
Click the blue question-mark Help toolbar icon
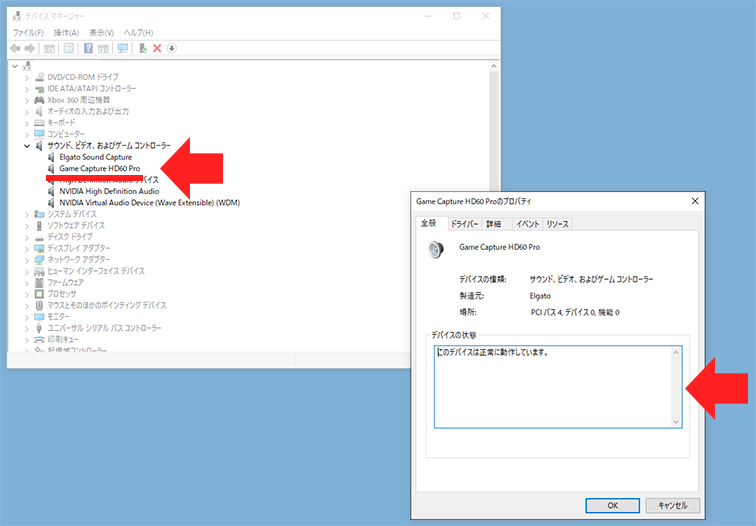coord(88,48)
